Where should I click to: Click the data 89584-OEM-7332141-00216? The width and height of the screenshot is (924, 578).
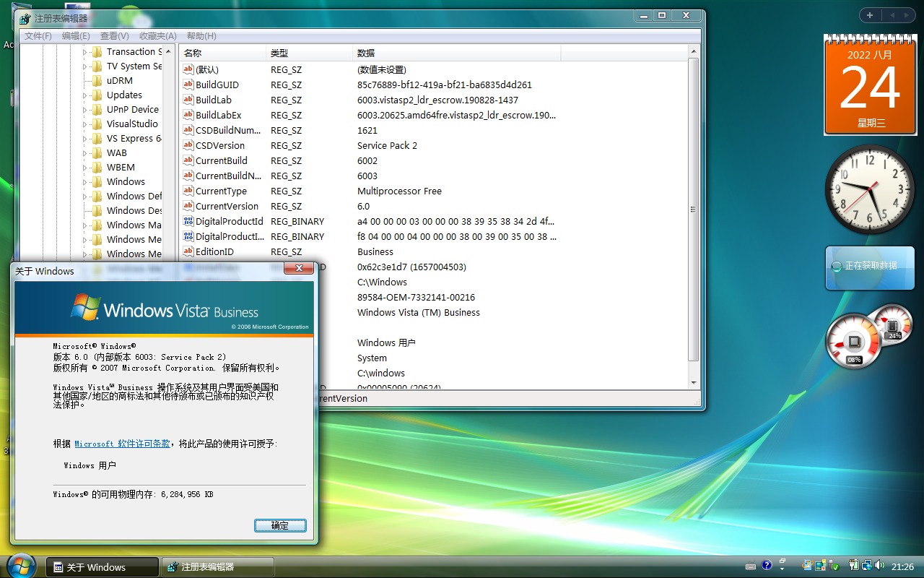(x=416, y=297)
